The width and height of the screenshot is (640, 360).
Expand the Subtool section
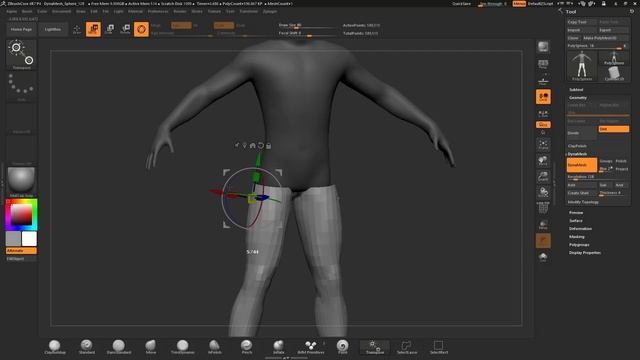point(576,90)
